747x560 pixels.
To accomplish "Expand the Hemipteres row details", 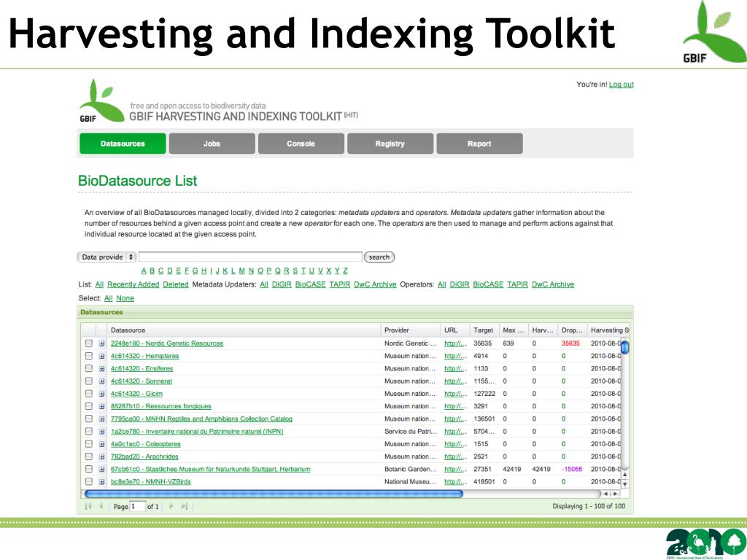I will (101, 356).
